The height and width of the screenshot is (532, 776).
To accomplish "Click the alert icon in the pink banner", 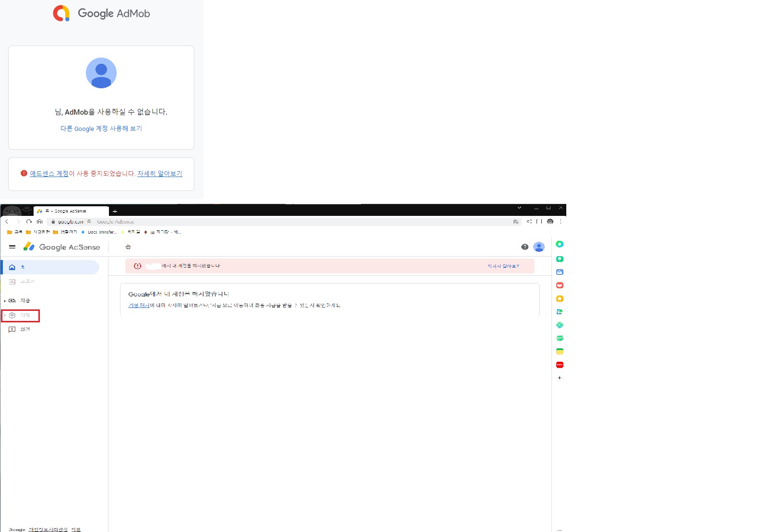I will (138, 266).
